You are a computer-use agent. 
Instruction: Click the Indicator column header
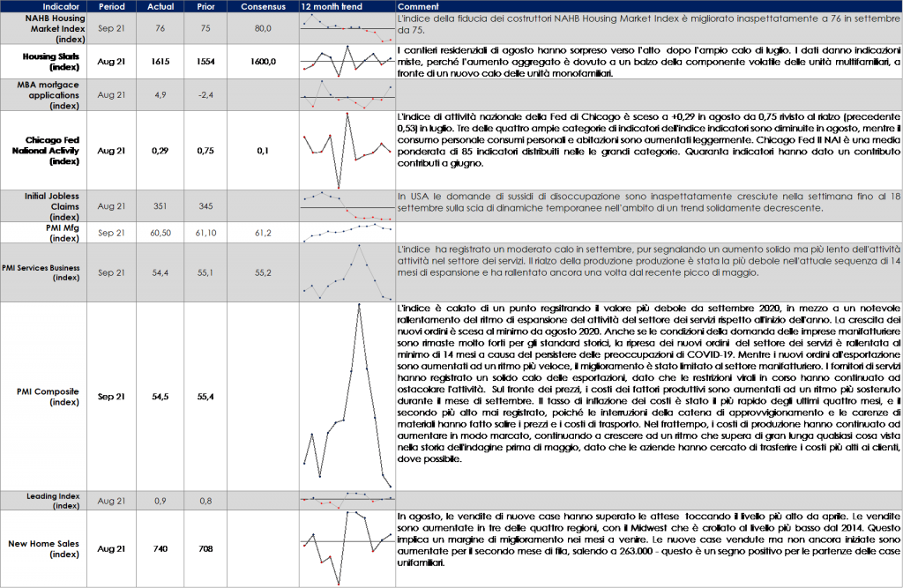(43, 7)
